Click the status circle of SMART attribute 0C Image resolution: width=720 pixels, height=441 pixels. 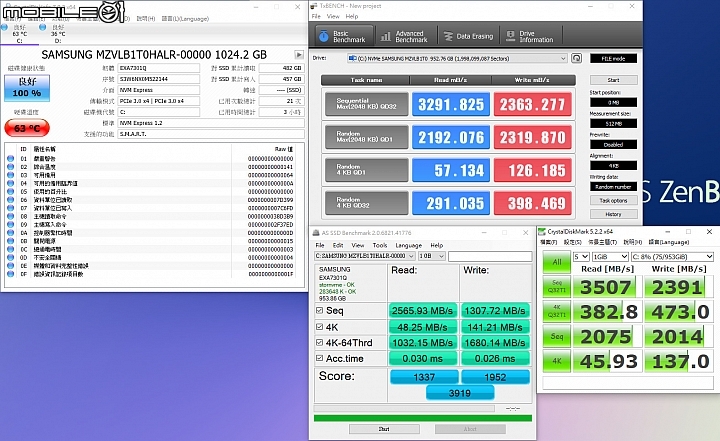pos(10,249)
